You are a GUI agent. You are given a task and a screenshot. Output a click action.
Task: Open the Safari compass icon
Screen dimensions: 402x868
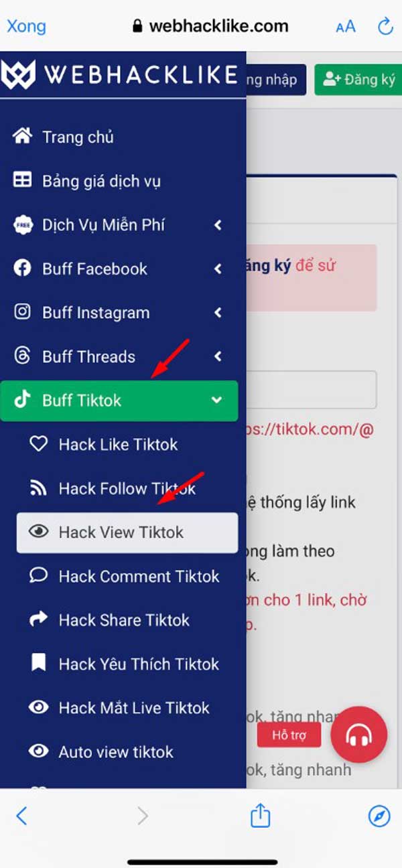point(379,816)
